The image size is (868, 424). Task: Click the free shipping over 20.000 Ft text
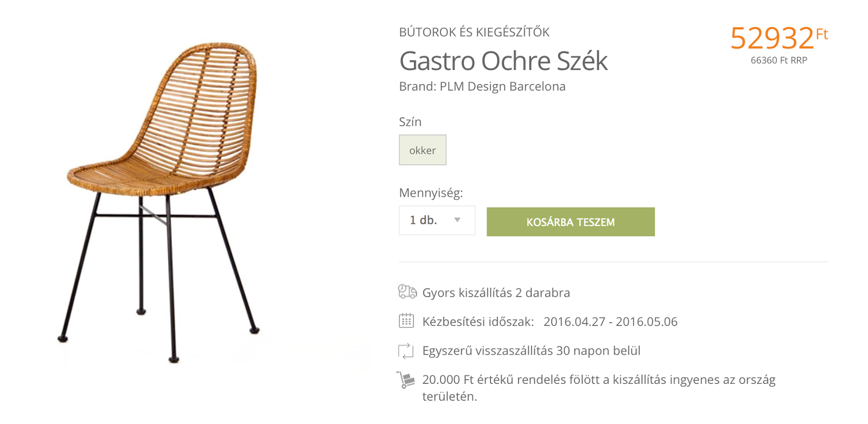point(599,388)
